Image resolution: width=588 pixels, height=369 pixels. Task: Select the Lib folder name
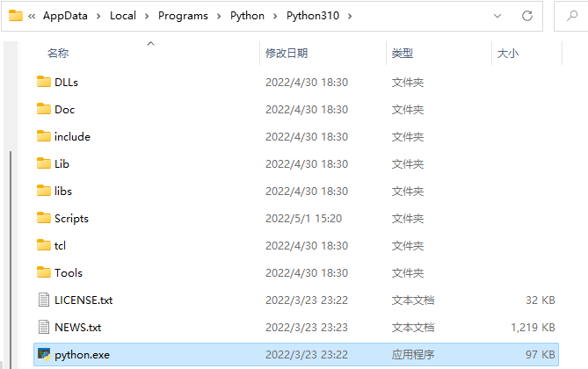pos(62,164)
